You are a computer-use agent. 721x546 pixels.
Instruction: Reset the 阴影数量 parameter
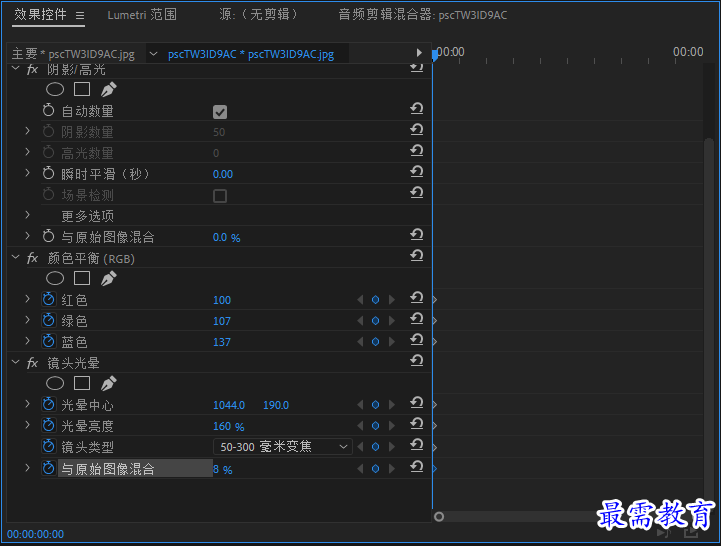click(x=417, y=130)
